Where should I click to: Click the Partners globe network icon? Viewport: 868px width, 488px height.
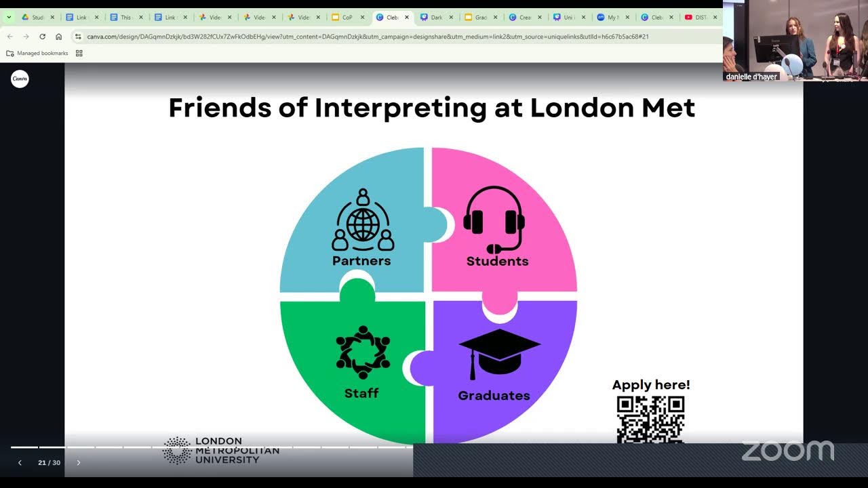point(363,220)
